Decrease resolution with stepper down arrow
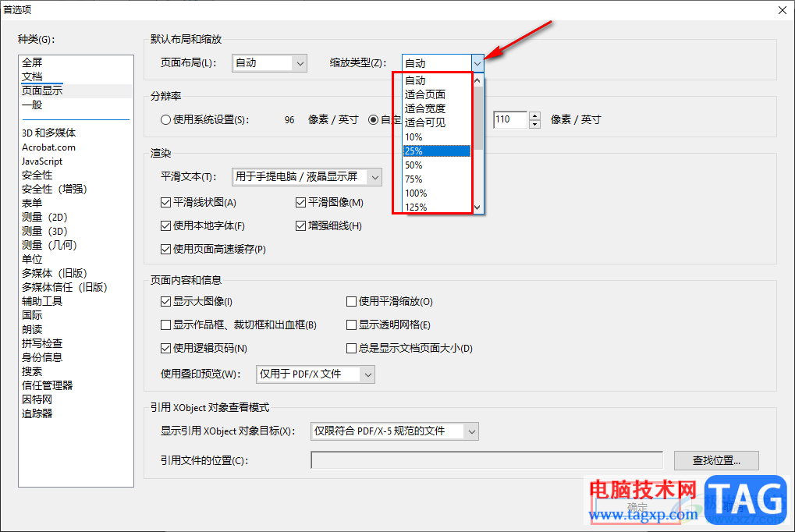795x532 pixels. click(534, 124)
